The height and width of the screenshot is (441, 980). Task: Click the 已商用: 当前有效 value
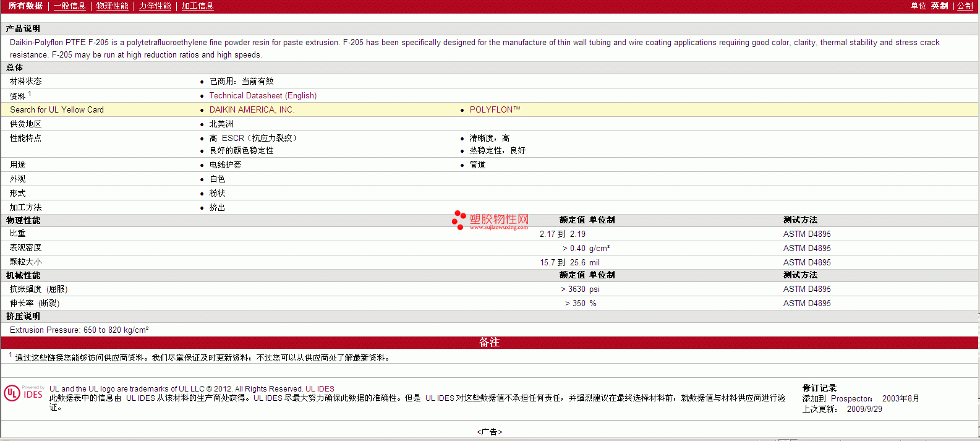(241, 81)
